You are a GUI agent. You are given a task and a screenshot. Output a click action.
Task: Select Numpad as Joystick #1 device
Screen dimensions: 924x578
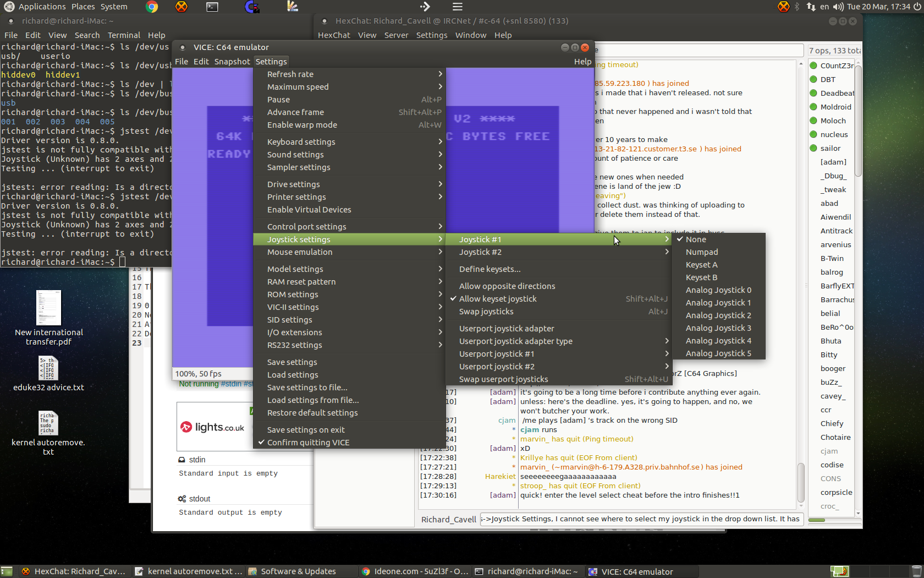coord(718,252)
